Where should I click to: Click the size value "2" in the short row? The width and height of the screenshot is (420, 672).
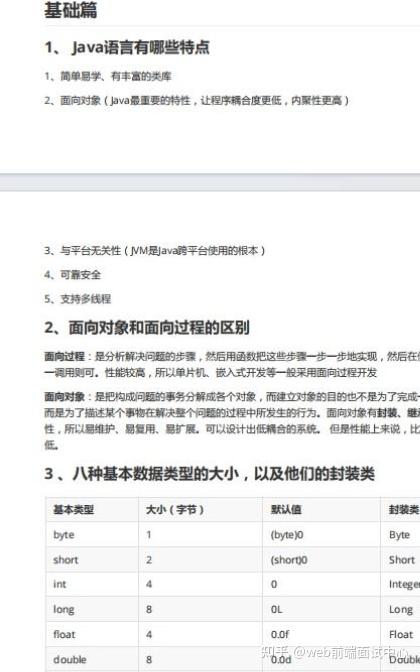click(149, 559)
